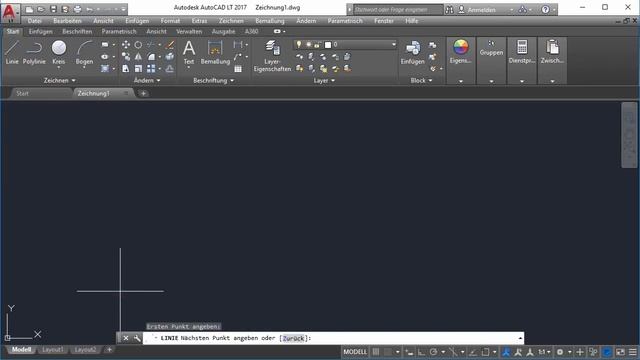Expand the Block panel

pyautogui.click(x=421, y=80)
